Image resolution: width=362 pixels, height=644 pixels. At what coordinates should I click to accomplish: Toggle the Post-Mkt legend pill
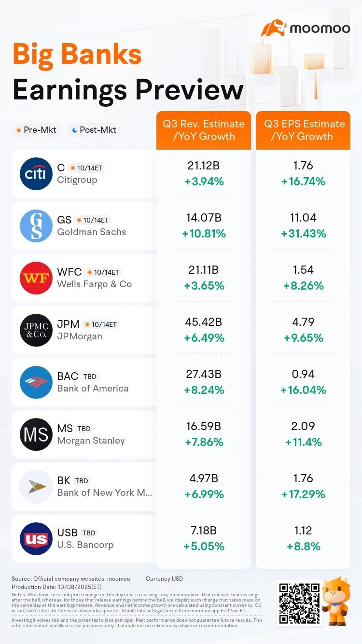pyautogui.click(x=94, y=130)
